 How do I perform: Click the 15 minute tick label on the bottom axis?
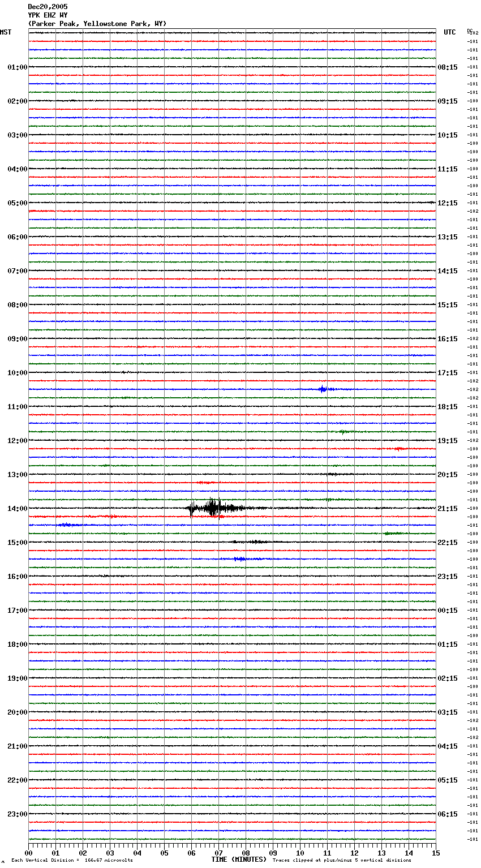(436, 853)
